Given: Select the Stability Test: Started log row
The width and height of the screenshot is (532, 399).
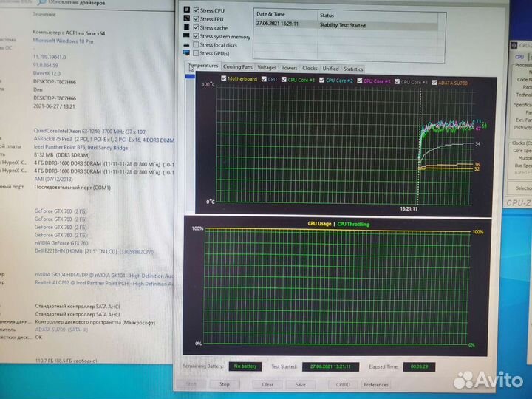Looking at the screenshot, I should 346,25.
